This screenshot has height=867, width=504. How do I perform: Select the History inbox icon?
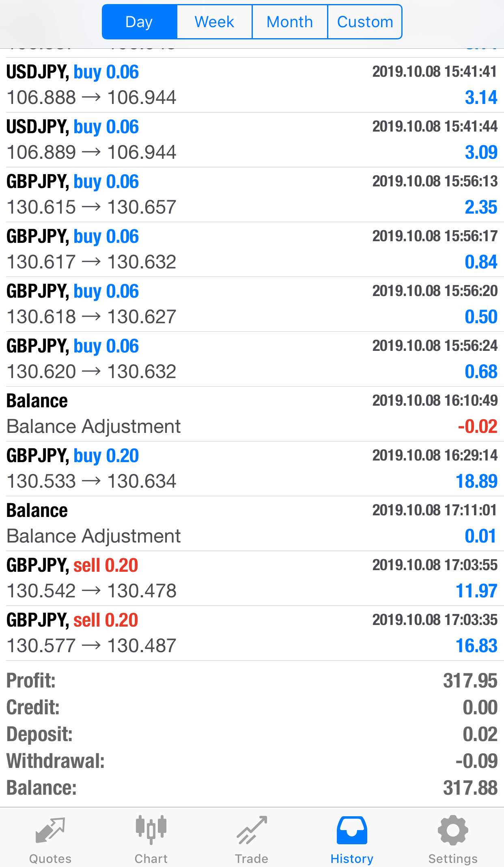(x=352, y=830)
